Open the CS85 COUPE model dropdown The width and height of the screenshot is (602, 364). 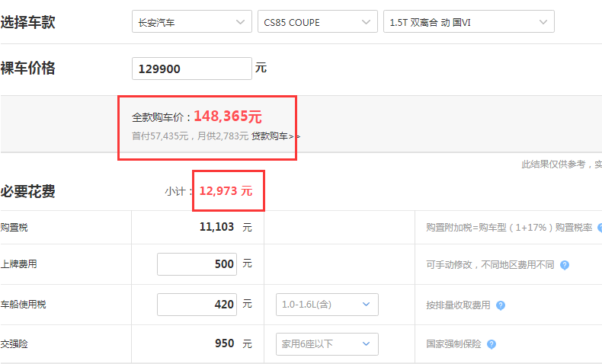pyautogui.click(x=318, y=22)
